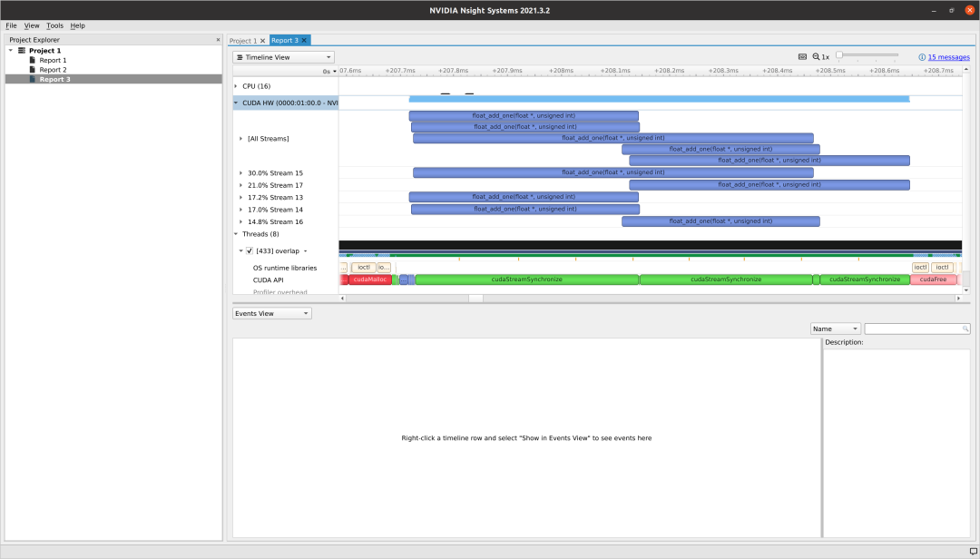980x559 pixels.
Task: Expand the 17.0% Stream 14 row
Action: (240, 210)
